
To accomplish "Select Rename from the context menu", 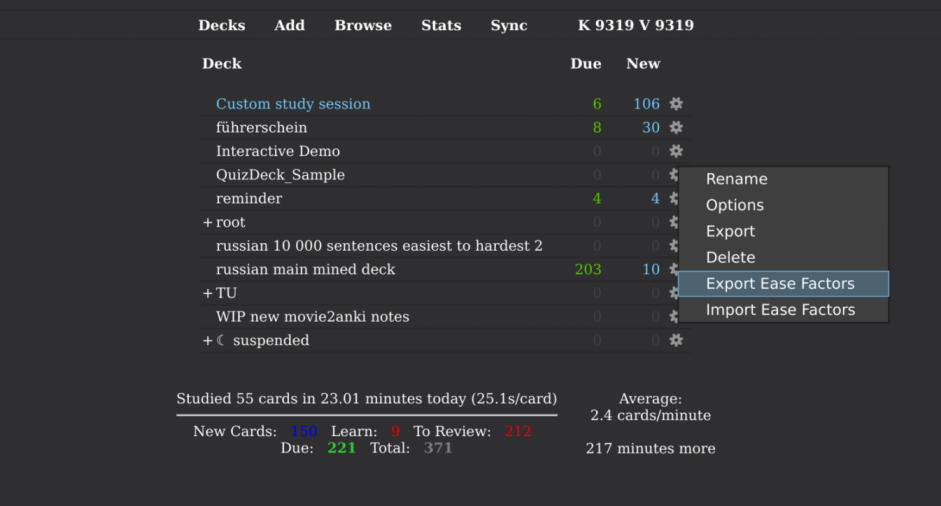I will pyautogui.click(x=736, y=180).
